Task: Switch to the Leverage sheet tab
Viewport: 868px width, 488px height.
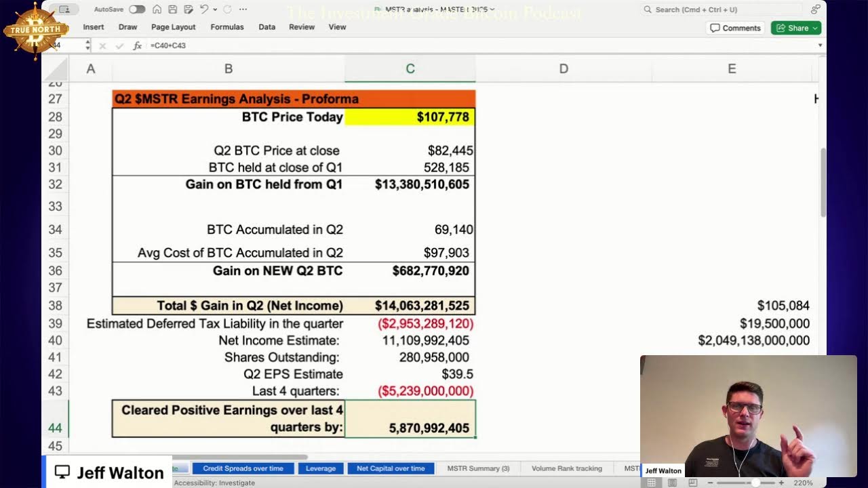Action: tap(321, 468)
